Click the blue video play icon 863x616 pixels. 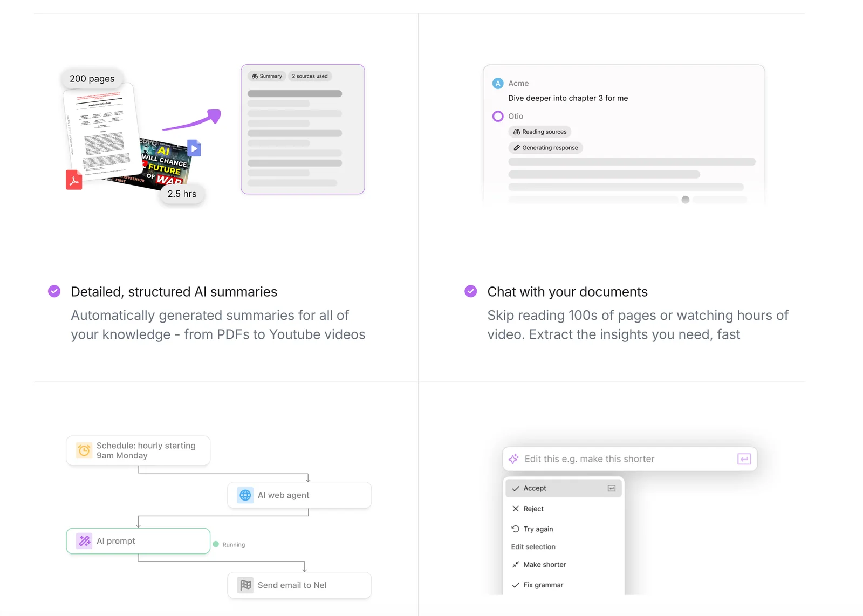pyautogui.click(x=194, y=148)
